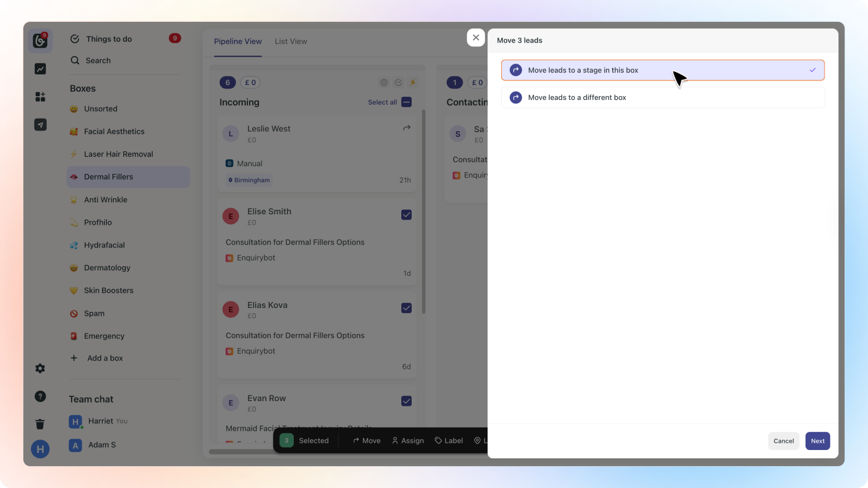Screen dimensions: 868x488
Task: Open the help question mark icon
Action: click(x=40, y=396)
